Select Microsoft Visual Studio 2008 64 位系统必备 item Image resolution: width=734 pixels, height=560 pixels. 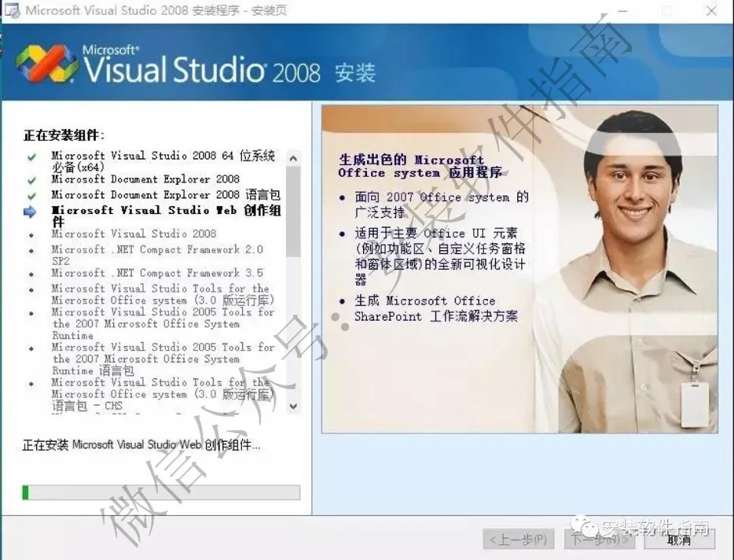point(163,161)
